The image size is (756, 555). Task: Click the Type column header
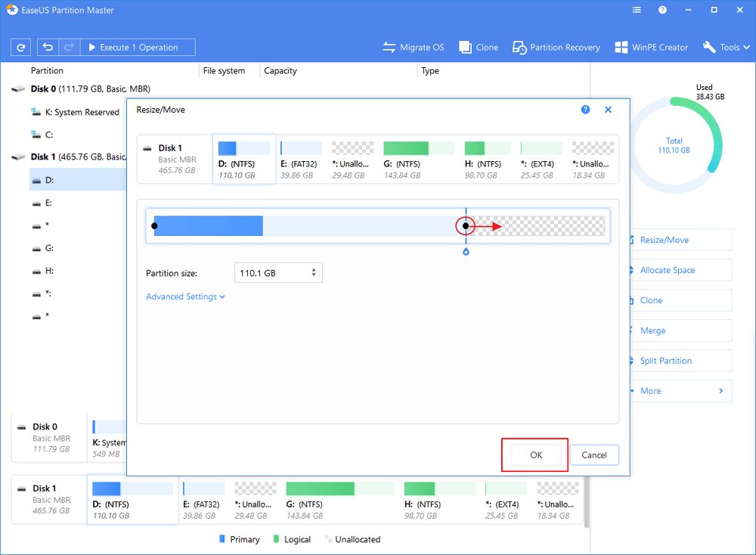pyautogui.click(x=430, y=70)
